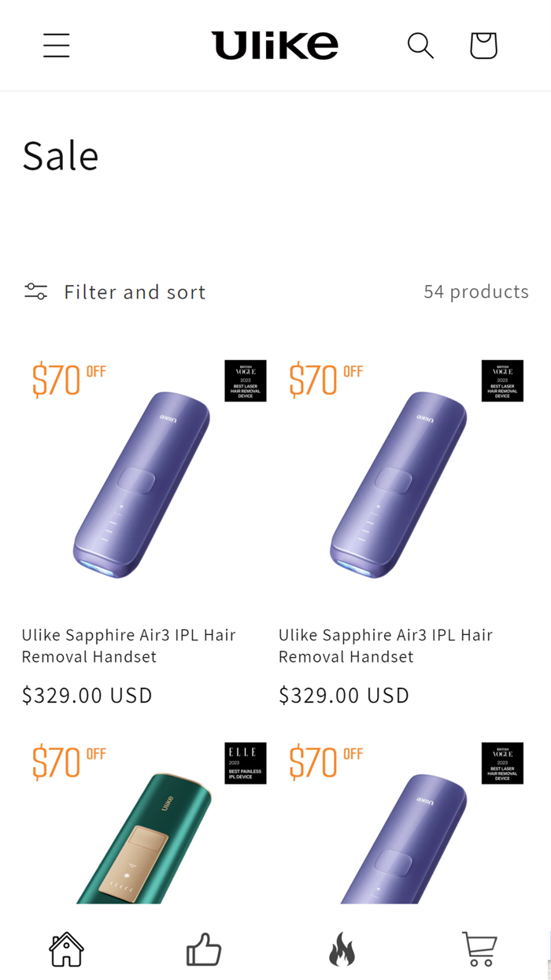Open the cart icon in the header
Image resolution: width=551 pixels, height=980 pixels.
[483, 45]
